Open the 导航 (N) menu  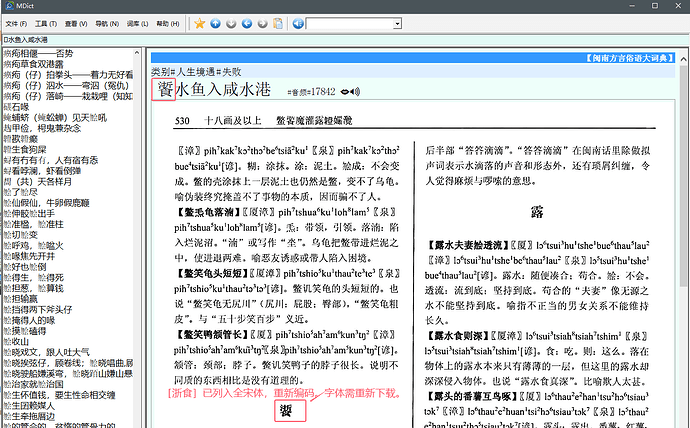coord(107,24)
